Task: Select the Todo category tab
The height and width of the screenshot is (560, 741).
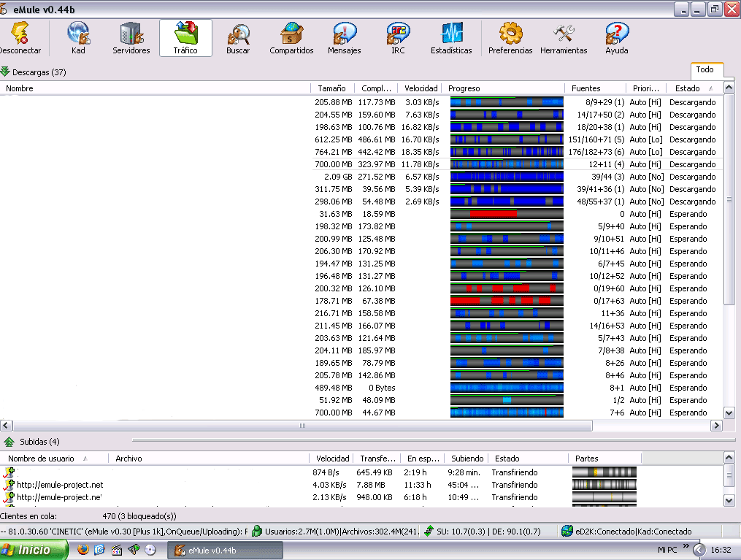Action: point(707,69)
